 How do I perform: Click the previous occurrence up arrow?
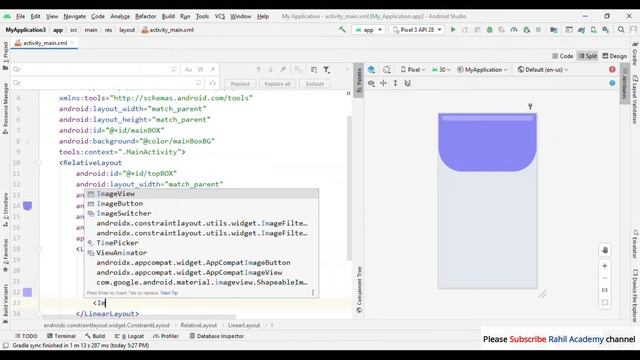tap(258, 70)
